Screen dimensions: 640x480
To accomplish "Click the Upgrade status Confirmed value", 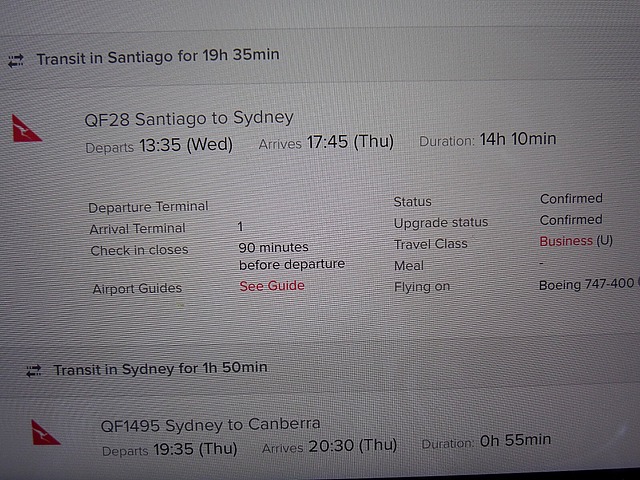I will point(571,220).
